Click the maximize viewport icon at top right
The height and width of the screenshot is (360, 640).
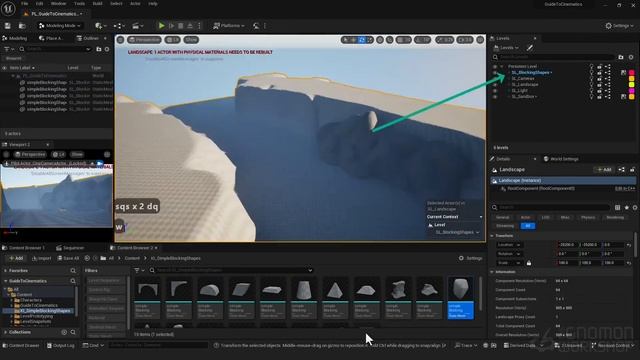click(x=480, y=40)
